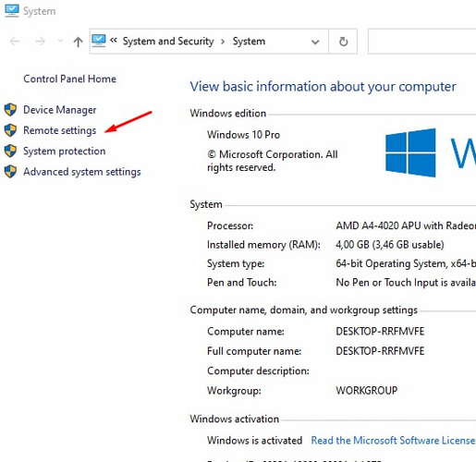This screenshot has width=476, height=462.
Task: Click the Computer name DESKTOP-RRFMVFE value
Action: point(380,332)
